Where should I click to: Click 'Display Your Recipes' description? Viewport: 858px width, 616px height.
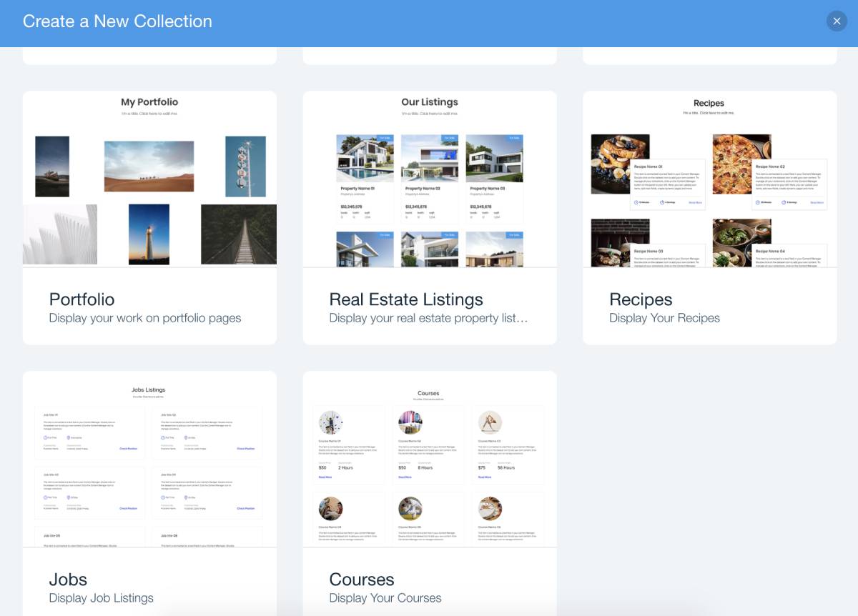point(664,318)
